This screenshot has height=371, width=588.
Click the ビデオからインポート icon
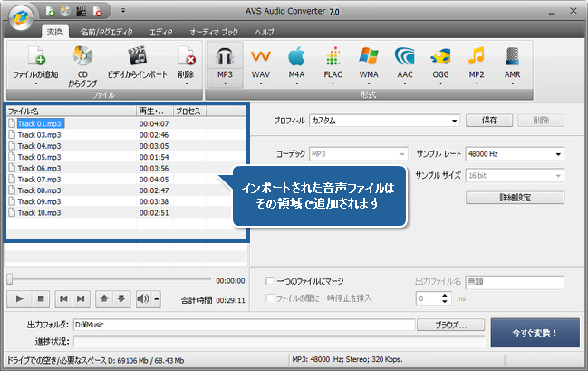click(x=136, y=57)
